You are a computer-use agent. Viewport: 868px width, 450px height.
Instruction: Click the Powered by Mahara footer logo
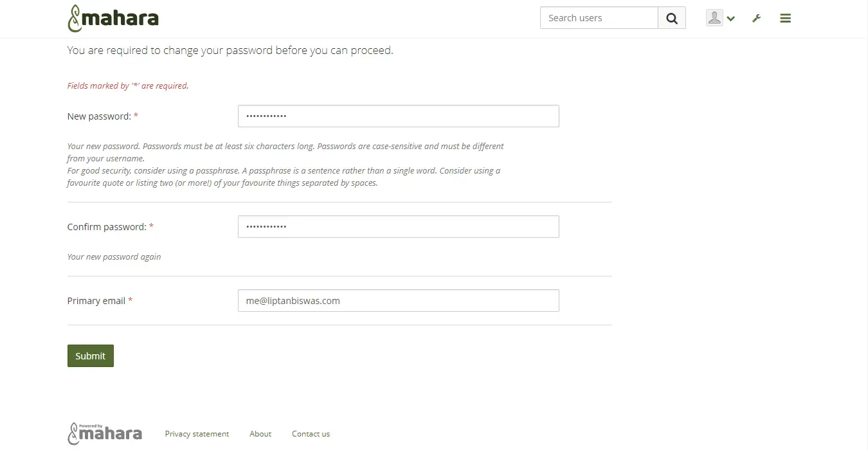tap(105, 434)
